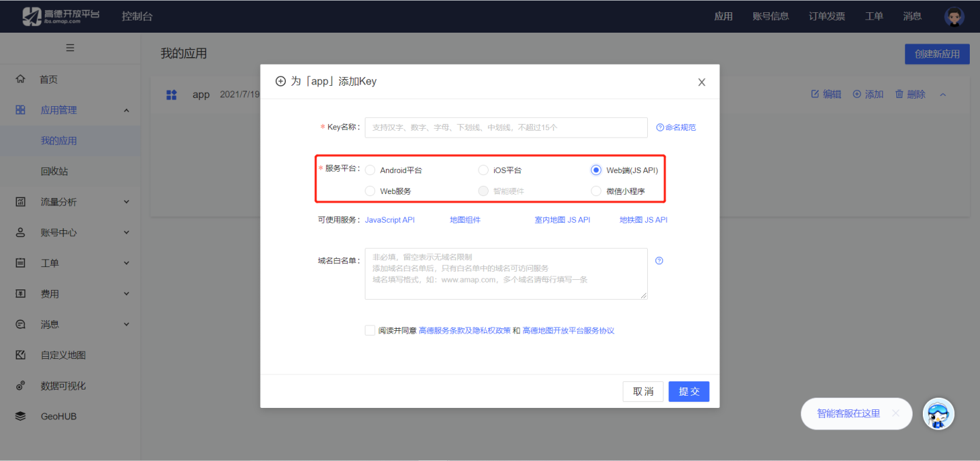Select the Android平台 radio button
This screenshot has height=461, width=980.
tap(370, 170)
